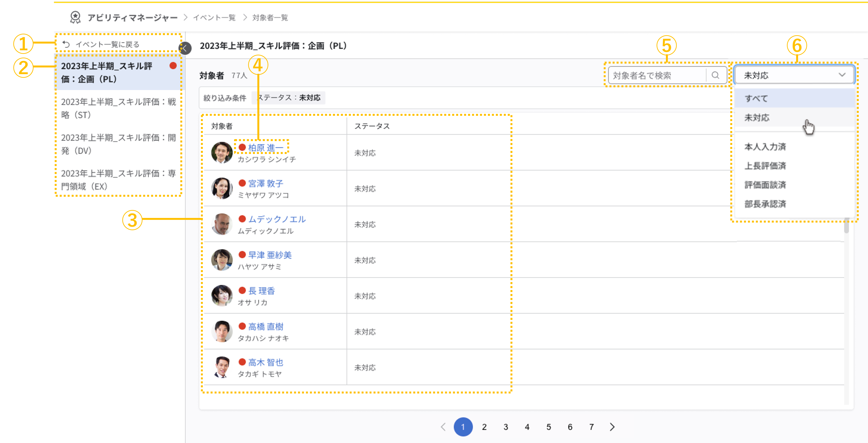Choose 本人入力済 from status list

765,147
